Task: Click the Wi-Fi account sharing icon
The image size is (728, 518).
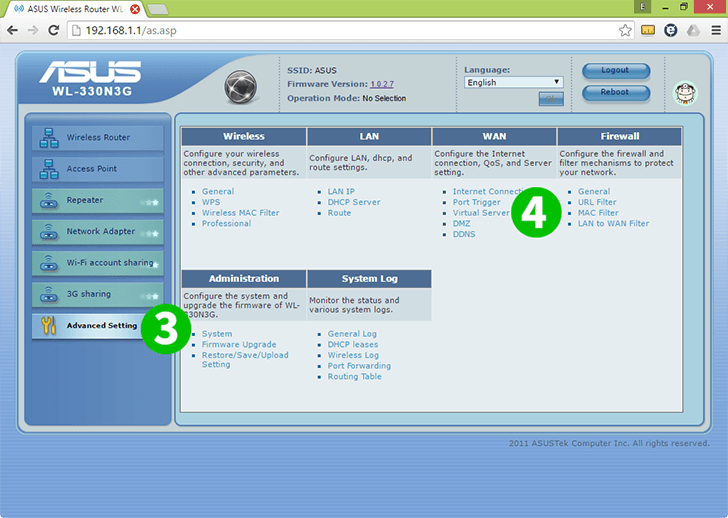Action: coord(49,263)
